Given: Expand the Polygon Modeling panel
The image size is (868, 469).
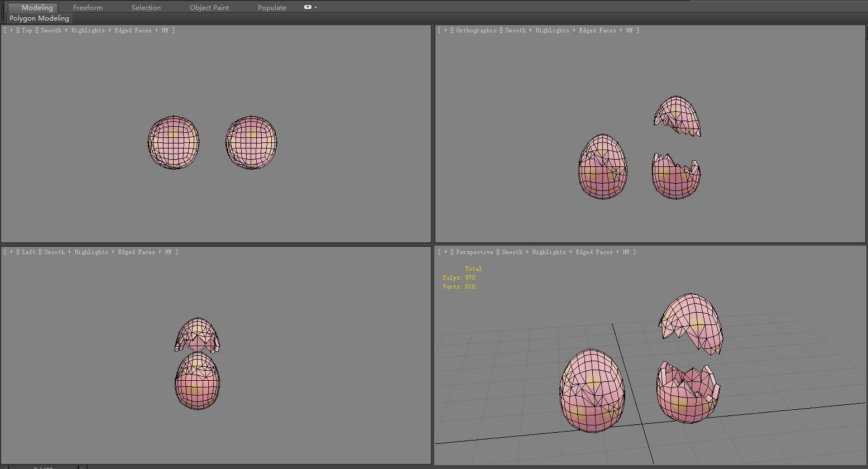Looking at the screenshot, I should pos(39,18).
